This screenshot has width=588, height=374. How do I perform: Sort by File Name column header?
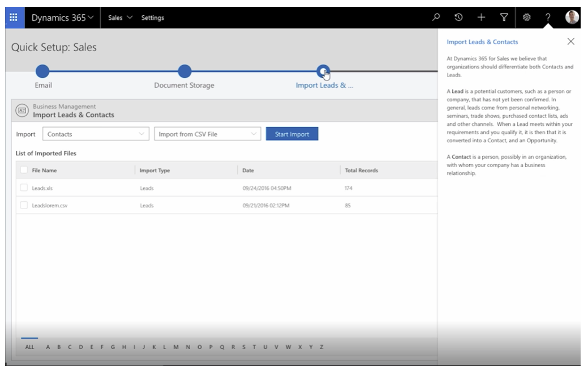click(x=44, y=170)
